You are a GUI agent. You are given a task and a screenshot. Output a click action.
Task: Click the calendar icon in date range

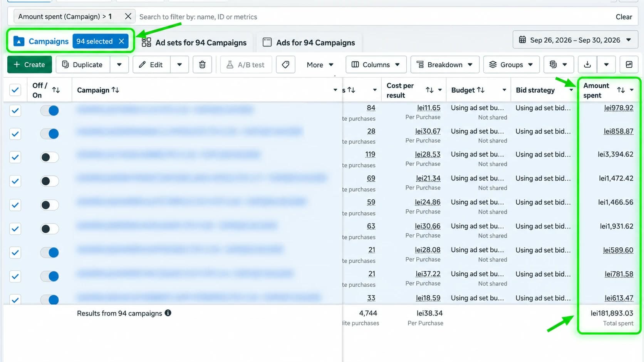click(x=522, y=40)
